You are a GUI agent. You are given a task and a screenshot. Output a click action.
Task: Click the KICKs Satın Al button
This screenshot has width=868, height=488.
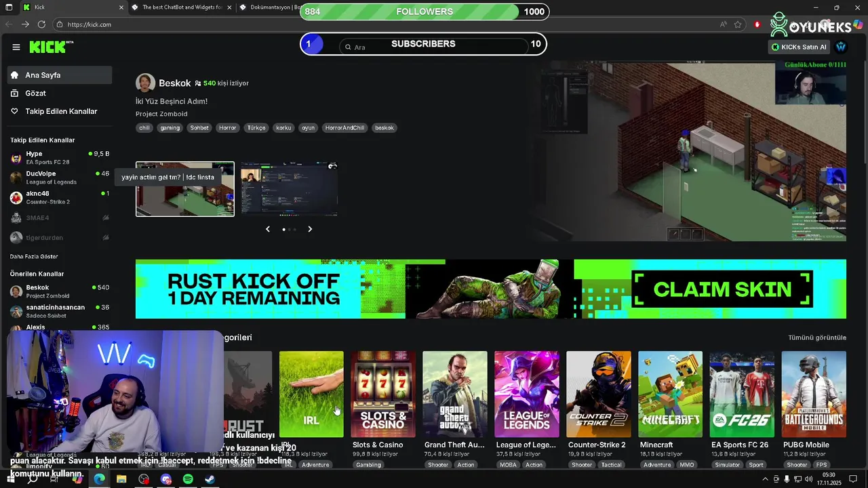point(799,47)
